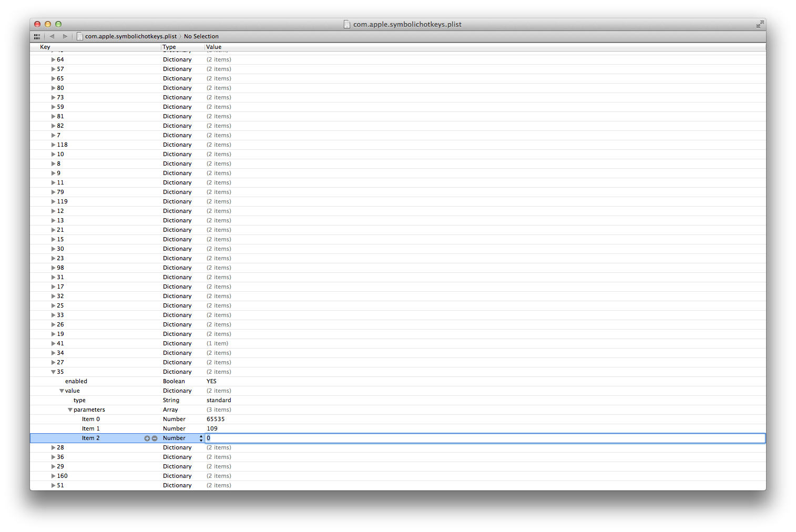Select the row with key 17
This screenshot has width=796, height=532.
[397, 287]
